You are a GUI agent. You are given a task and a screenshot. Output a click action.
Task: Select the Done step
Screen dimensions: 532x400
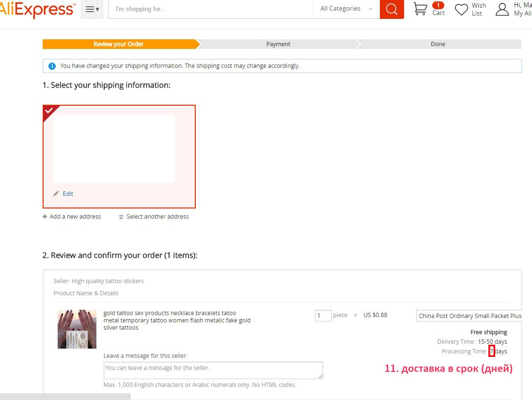438,44
